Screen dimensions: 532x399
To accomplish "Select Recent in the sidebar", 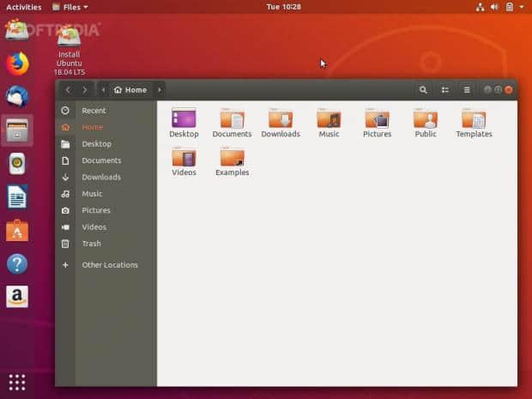I will [94, 111].
